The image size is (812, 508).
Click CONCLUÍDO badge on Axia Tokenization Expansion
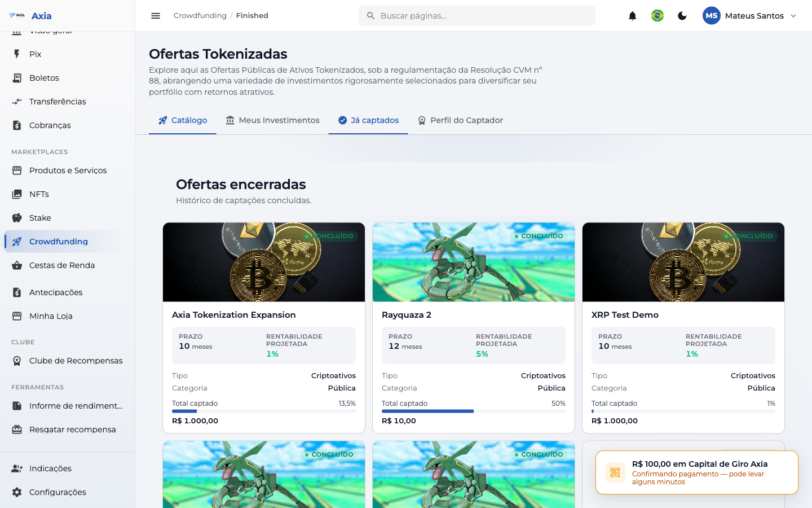tap(329, 236)
